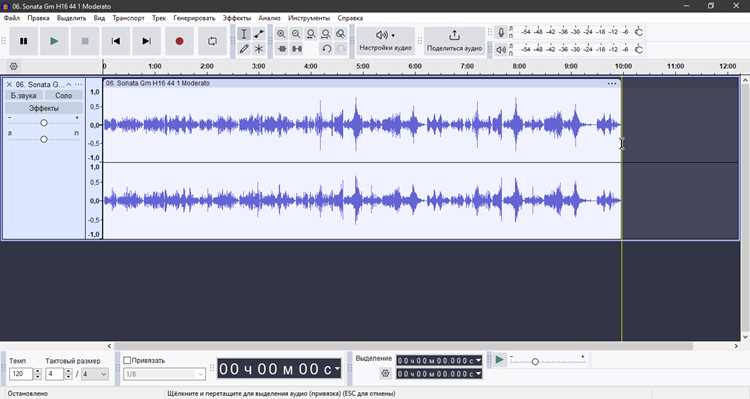Click the Zoom In magnifier
The height and width of the screenshot is (399, 750).
[281, 34]
